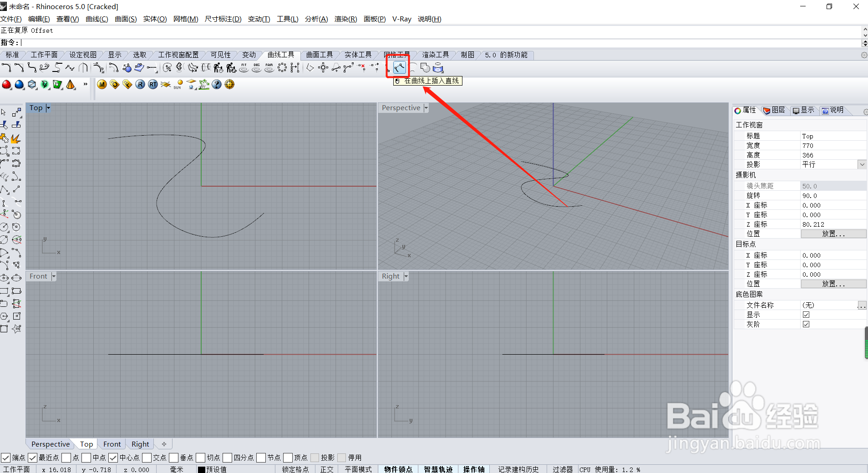Click the red sphere render icon
Screen dimensions: 868x473
(x=6, y=85)
